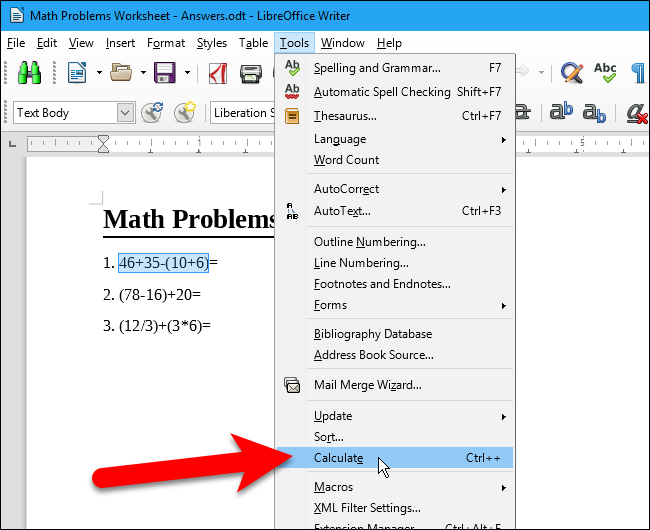The width and height of the screenshot is (650, 530).
Task: Click the Liberation font name box
Action: pyautogui.click(x=243, y=113)
